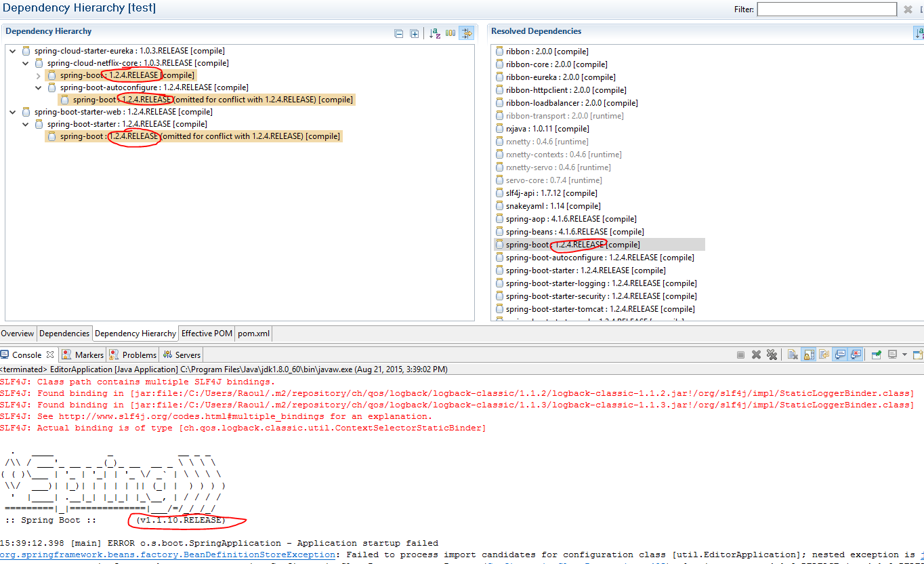Open the Effective POM tab

click(207, 334)
